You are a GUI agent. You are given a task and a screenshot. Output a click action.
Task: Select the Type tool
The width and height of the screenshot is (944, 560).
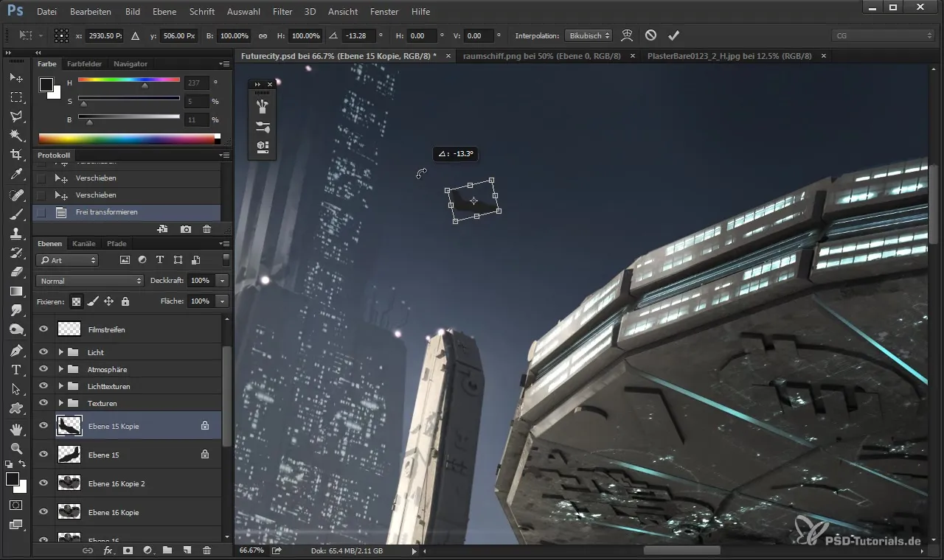(x=16, y=370)
